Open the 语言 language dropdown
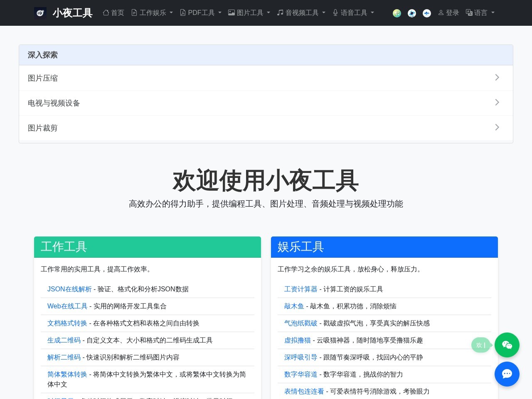 pyautogui.click(x=480, y=13)
